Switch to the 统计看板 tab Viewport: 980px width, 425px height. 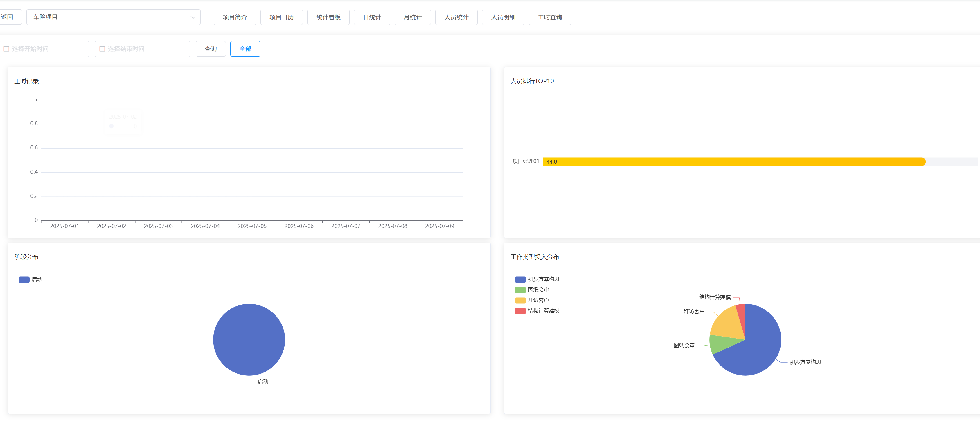click(x=328, y=17)
